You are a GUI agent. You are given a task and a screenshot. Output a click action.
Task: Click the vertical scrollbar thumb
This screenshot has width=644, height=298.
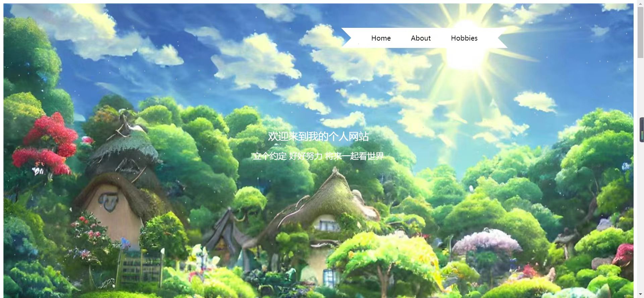640,33
